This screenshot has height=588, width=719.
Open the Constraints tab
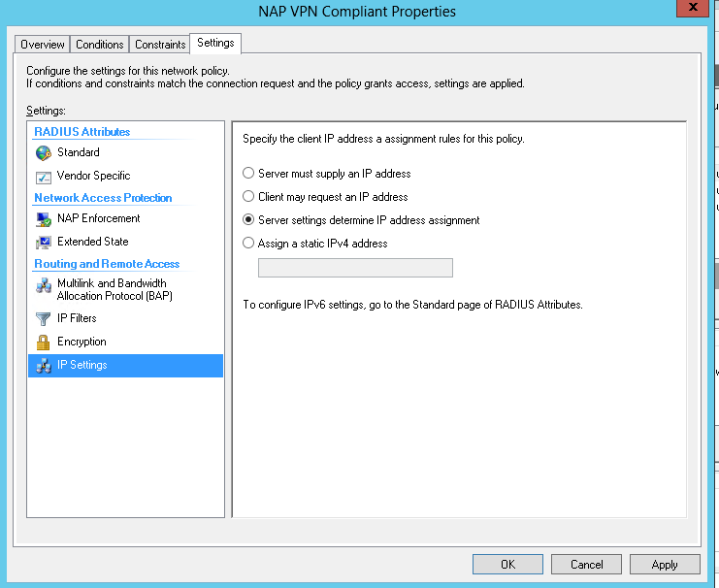point(160,45)
